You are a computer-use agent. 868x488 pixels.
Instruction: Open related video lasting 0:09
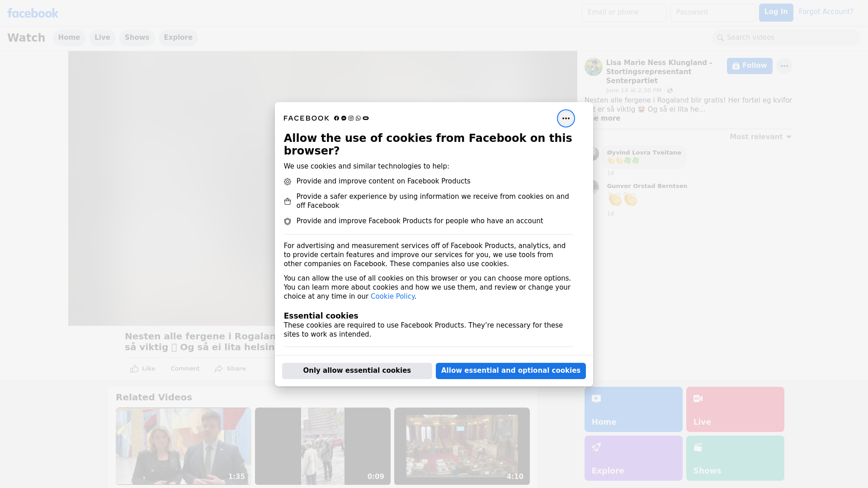click(x=322, y=446)
